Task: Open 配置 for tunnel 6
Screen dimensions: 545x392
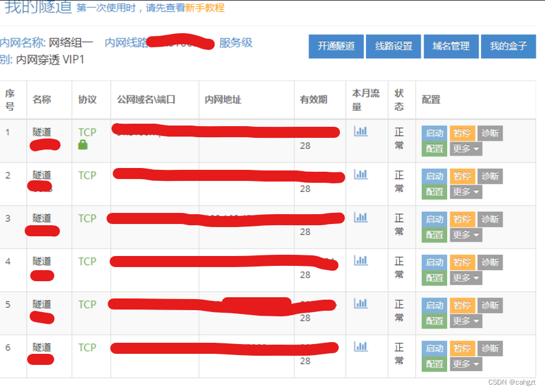Action: 435,364
